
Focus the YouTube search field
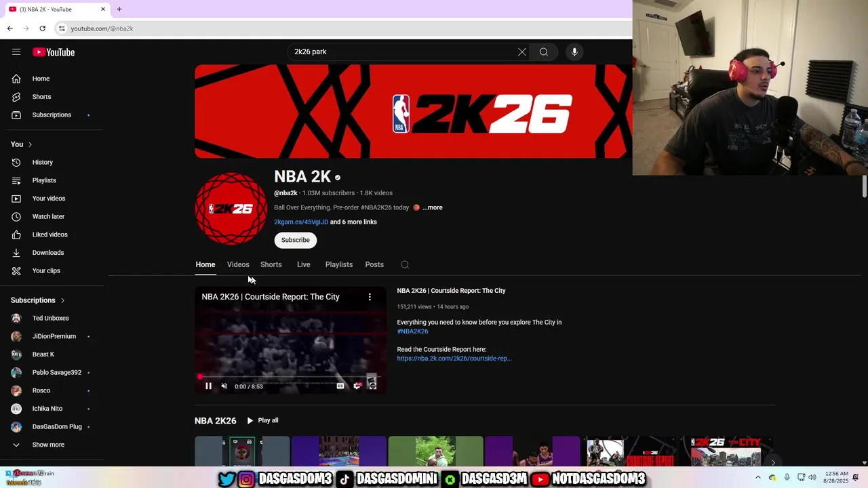(403, 52)
